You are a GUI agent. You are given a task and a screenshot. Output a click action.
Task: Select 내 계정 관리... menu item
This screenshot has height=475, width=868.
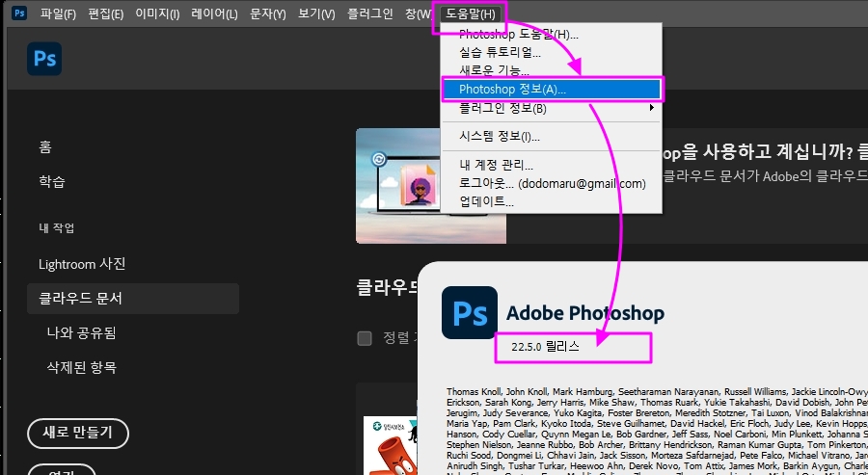pyautogui.click(x=551, y=166)
